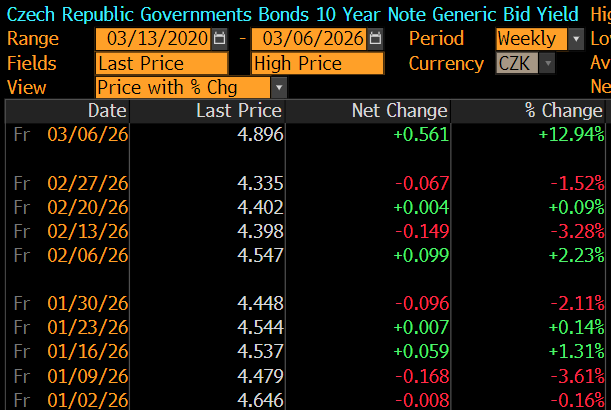Select the 01/30/26 row date
This screenshot has height=410, width=611.
coord(88,303)
